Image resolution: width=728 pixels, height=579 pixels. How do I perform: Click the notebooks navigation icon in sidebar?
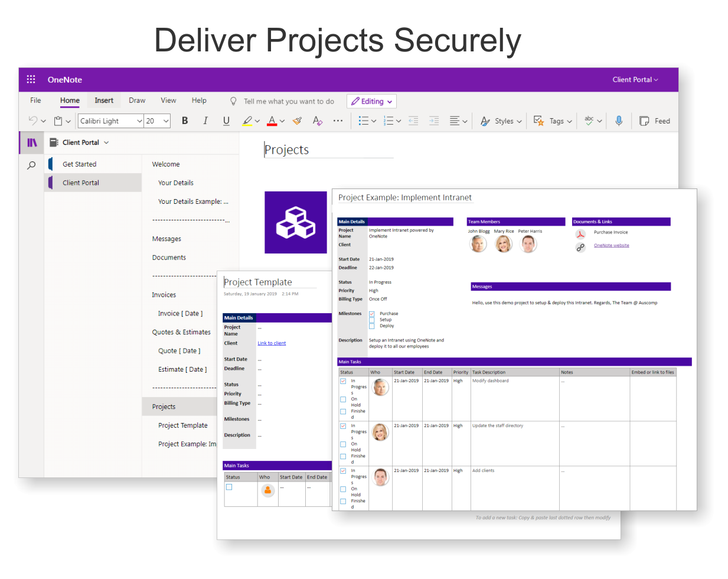pyautogui.click(x=32, y=142)
